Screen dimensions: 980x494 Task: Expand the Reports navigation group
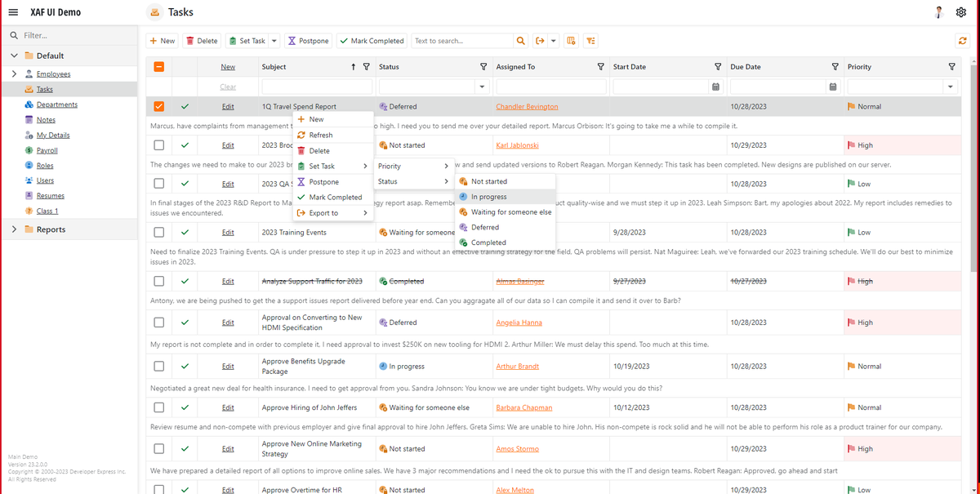[14, 229]
